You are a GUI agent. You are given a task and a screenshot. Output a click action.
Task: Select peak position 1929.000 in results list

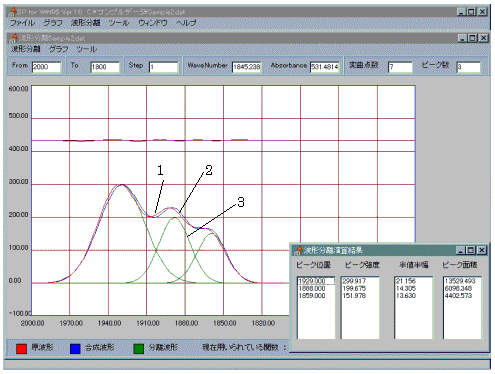(316, 281)
